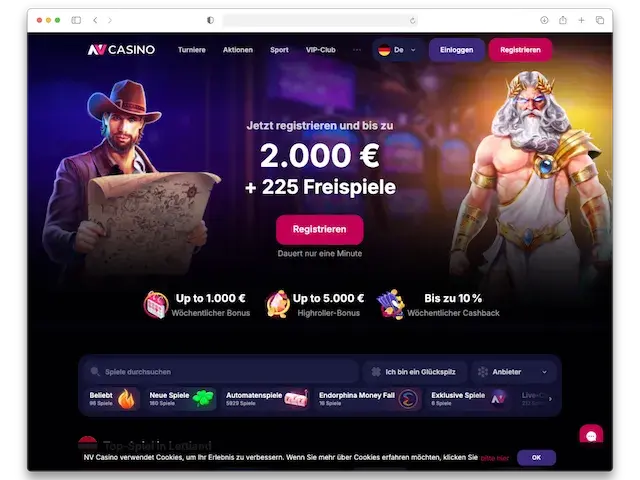Click the reload page icon
The image size is (640, 480).
click(413, 20)
